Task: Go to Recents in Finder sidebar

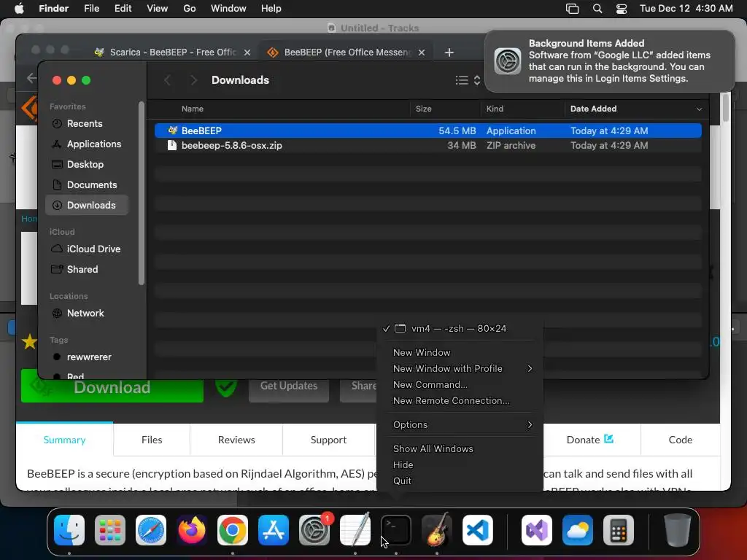Action: [84, 123]
